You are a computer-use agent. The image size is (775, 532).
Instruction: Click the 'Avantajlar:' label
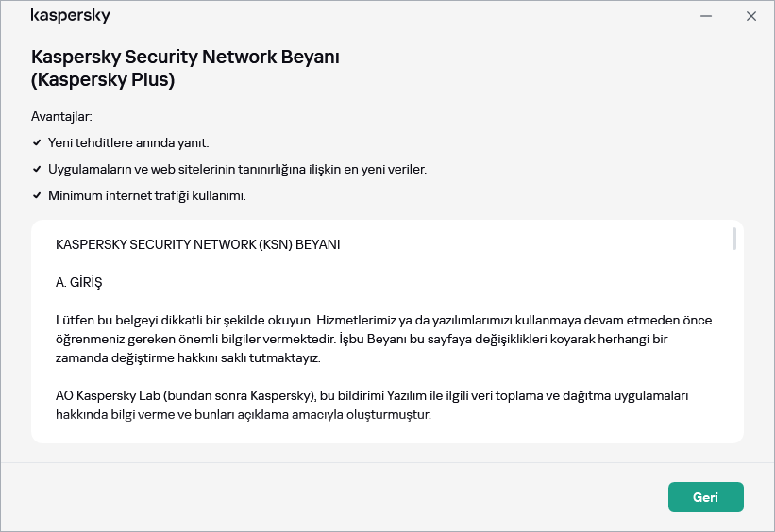pos(61,117)
